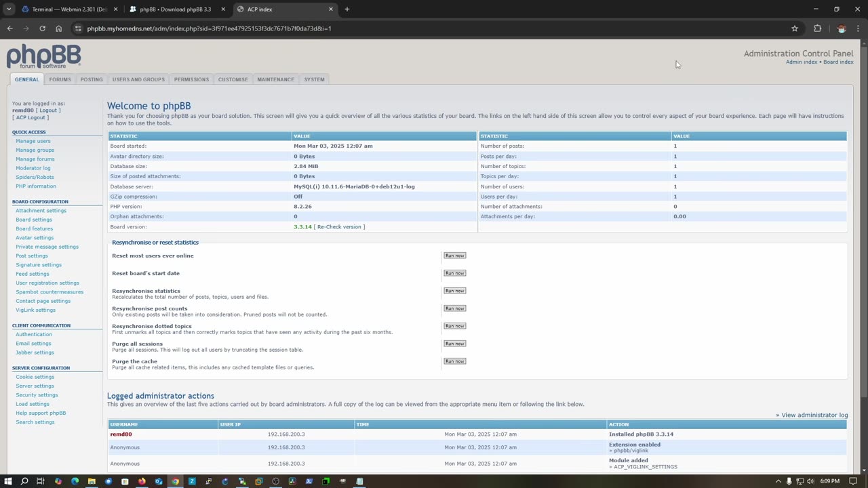Run now for Purge all sessions

pyautogui.click(x=454, y=344)
